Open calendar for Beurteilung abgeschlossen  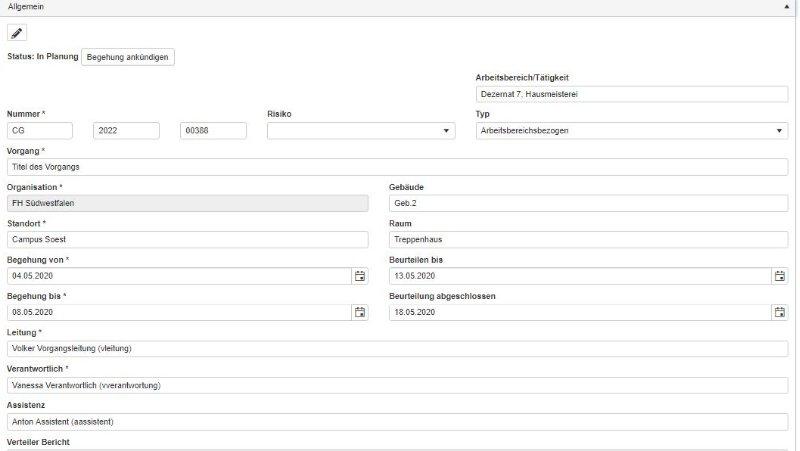coord(779,312)
